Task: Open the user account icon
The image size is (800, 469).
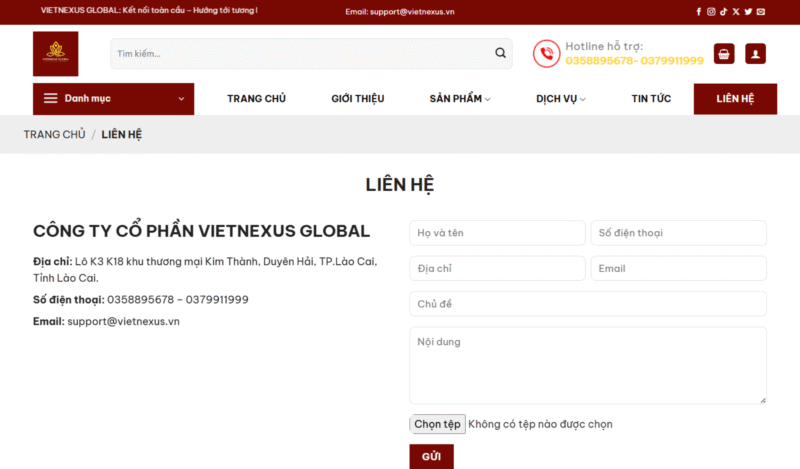Action: pyautogui.click(x=755, y=54)
